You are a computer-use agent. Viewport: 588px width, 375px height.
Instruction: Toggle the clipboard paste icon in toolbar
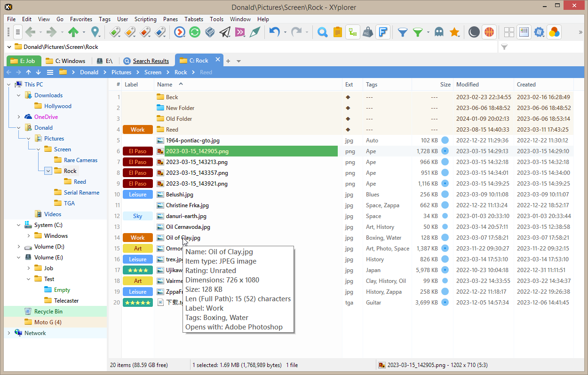click(337, 32)
